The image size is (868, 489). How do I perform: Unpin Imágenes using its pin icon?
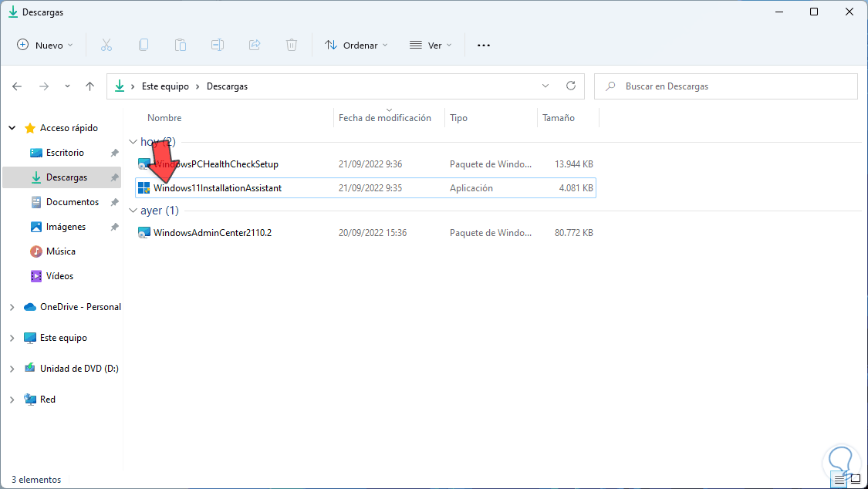pos(115,227)
